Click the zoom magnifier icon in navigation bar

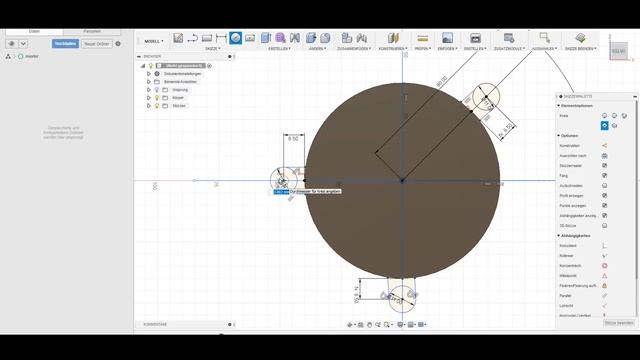[x=378, y=324]
